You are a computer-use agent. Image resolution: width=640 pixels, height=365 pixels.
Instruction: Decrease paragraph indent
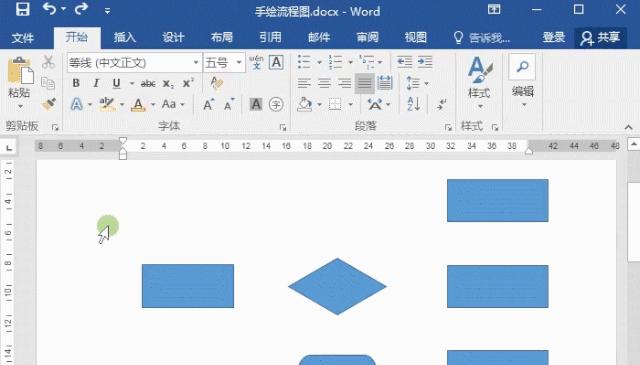click(x=404, y=62)
